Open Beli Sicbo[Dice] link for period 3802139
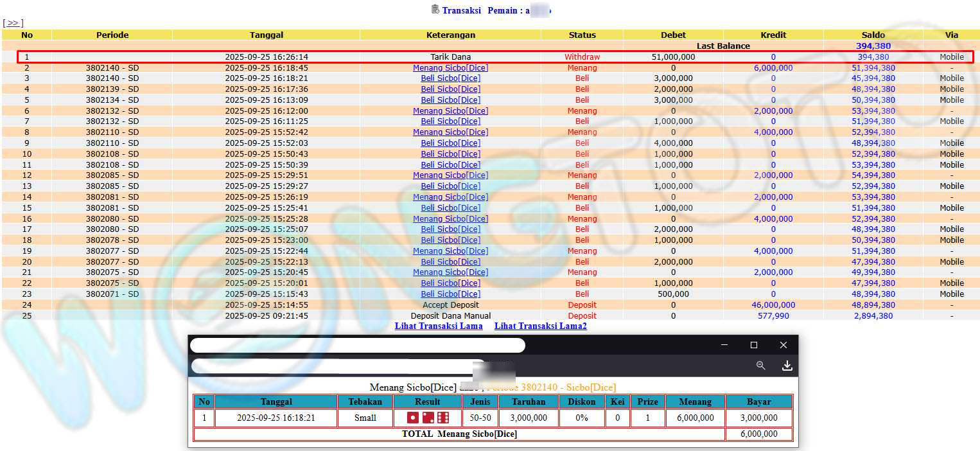The width and height of the screenshot is (980, 451). (450, 89)
